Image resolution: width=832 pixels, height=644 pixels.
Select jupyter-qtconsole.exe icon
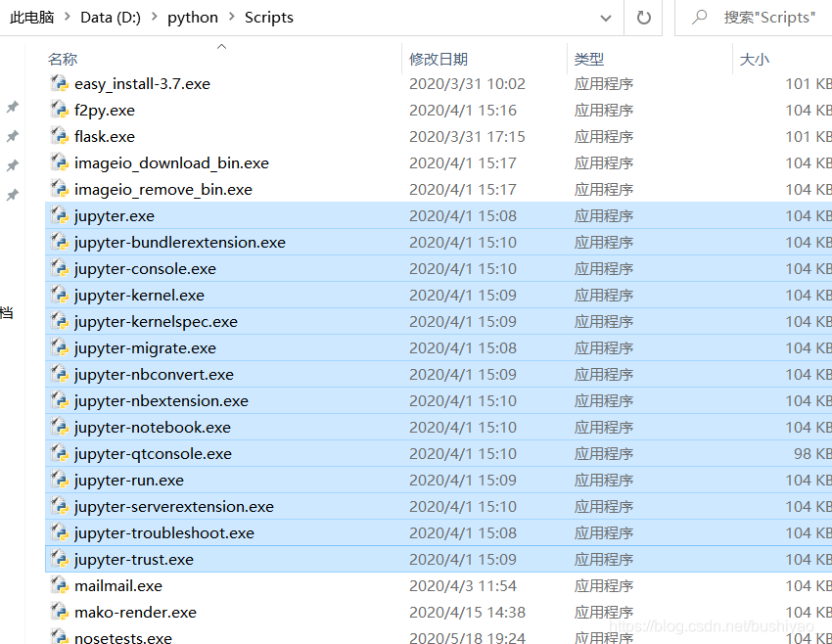59,453
